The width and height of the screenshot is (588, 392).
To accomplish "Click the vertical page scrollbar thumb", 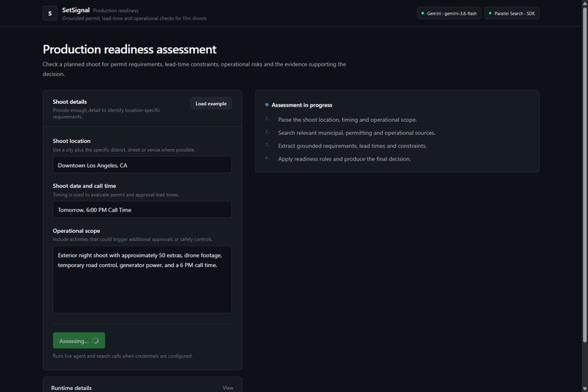I will [584, 174].
